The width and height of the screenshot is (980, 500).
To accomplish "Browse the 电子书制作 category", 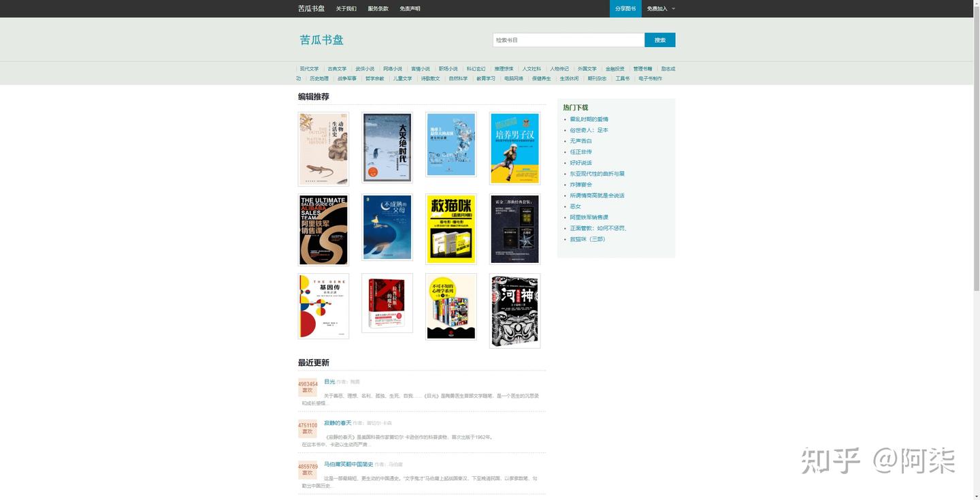I will pos(651,78).
